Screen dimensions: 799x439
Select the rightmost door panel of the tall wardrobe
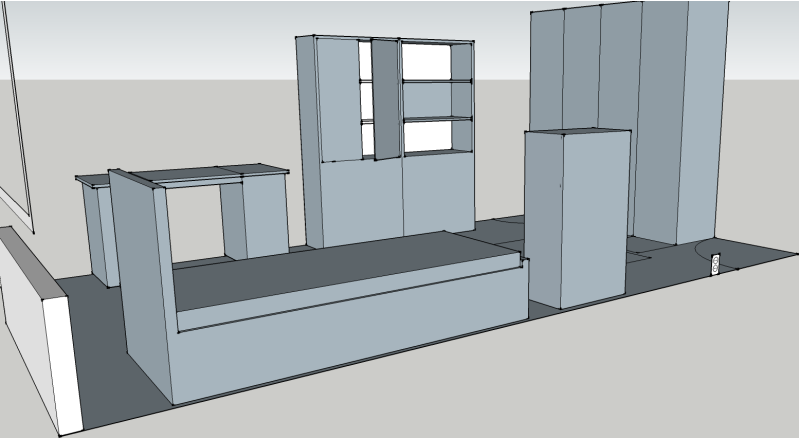pyautogui.click(x=702, y=122)
